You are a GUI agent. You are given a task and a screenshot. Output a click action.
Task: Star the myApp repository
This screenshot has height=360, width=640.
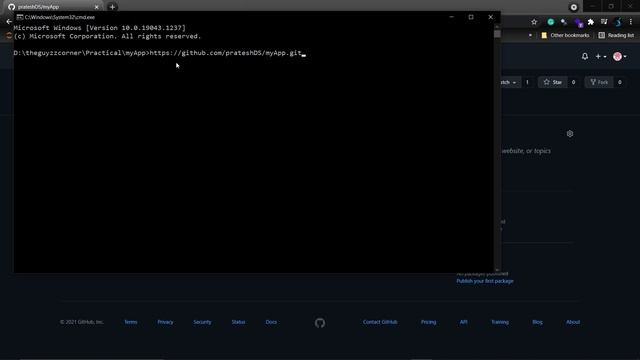click(x=553, y=82)
